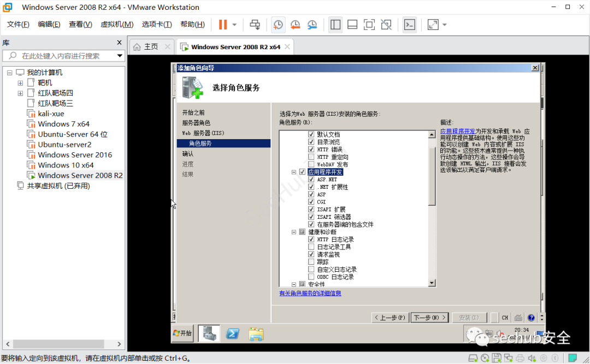Click the 上一步(P) button

tap(390, 318)
